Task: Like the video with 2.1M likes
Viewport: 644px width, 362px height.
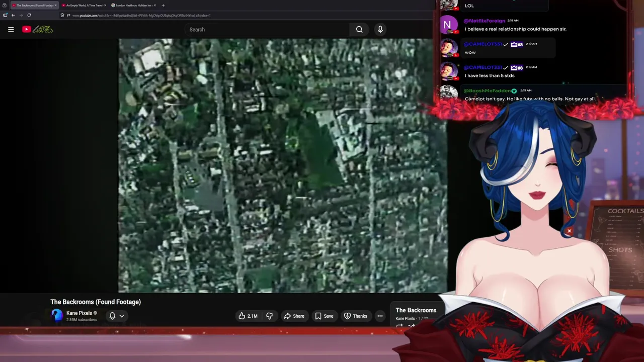Action: (x=248, y=316)
